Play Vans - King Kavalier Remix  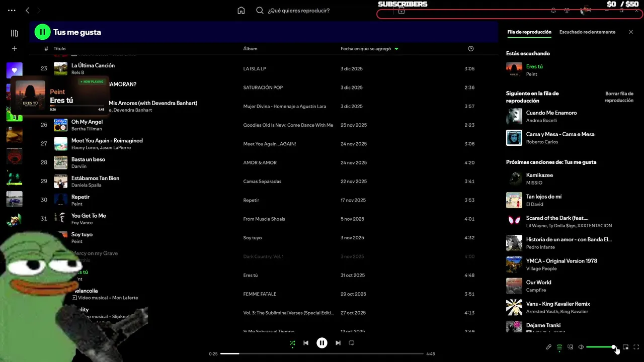[558, 304]
